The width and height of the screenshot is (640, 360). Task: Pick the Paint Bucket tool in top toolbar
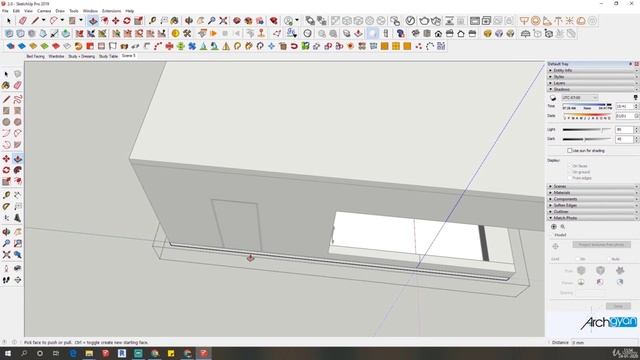tap(175, 20)
